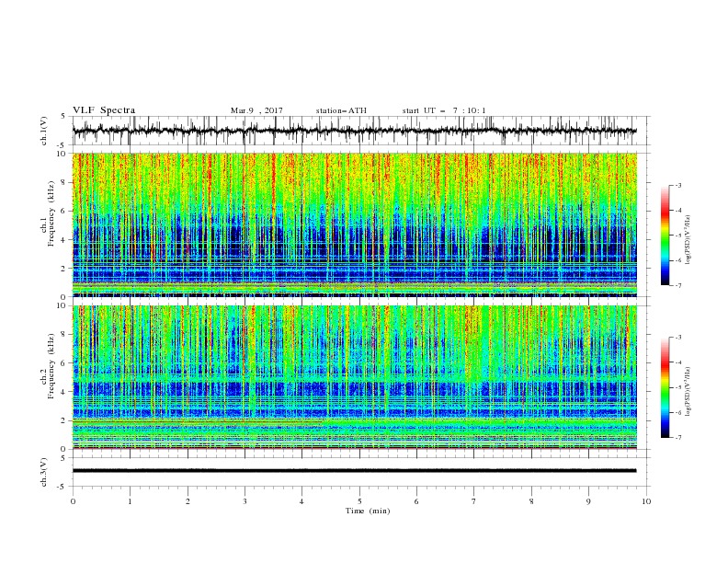
Task: Click the '5' tick on ch.1(V) axis
Action: (63, 117)
